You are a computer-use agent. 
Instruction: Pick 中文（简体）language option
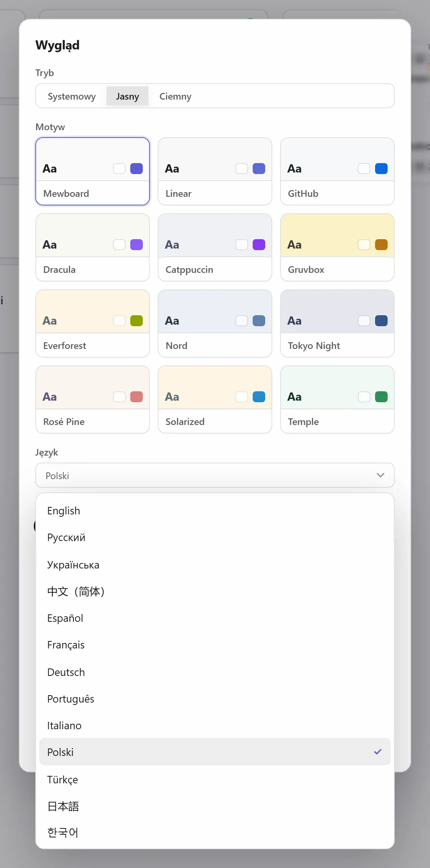tap(215, 591)
